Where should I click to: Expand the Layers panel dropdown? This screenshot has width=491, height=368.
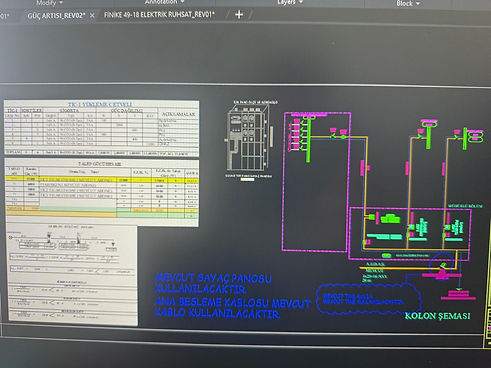coord(290,2)
